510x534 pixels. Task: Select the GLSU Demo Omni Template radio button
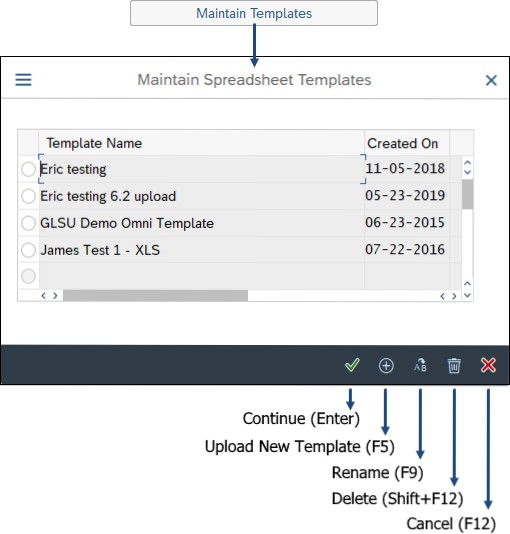pyautogui.click(x=28, y=223)
